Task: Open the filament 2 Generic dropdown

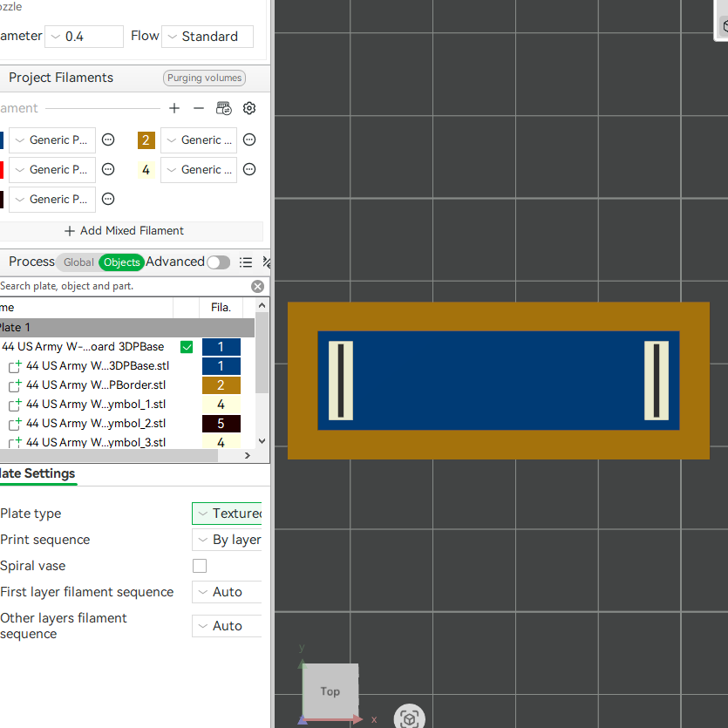Action: [199, 139]
